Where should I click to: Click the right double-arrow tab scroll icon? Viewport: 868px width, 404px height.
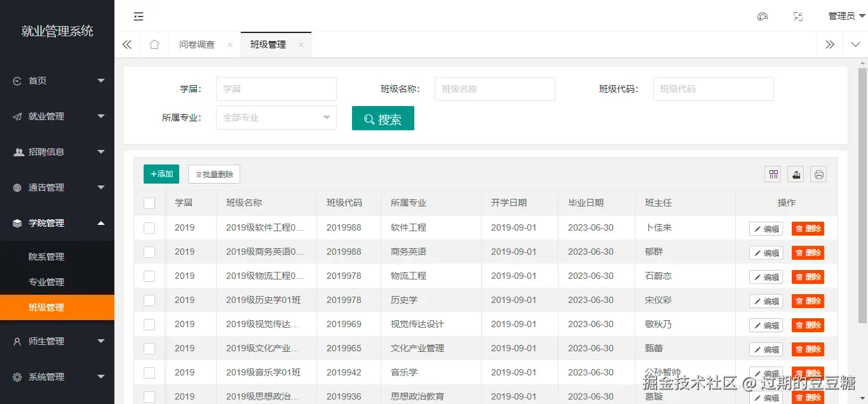830,44
